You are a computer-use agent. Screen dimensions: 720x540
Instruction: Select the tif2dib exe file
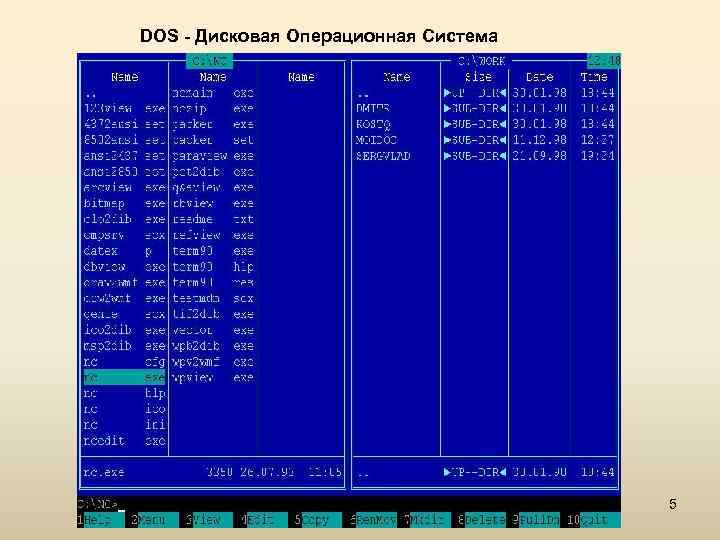click(213, 315)
